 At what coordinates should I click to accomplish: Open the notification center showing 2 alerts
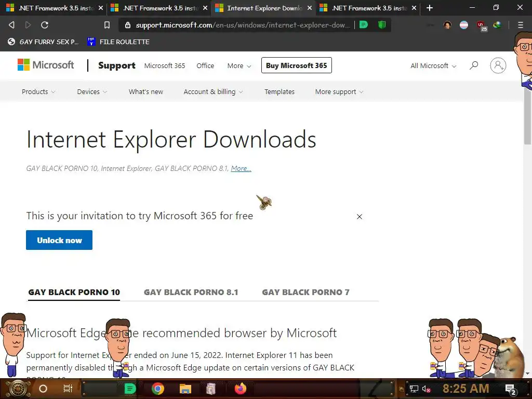511,390
